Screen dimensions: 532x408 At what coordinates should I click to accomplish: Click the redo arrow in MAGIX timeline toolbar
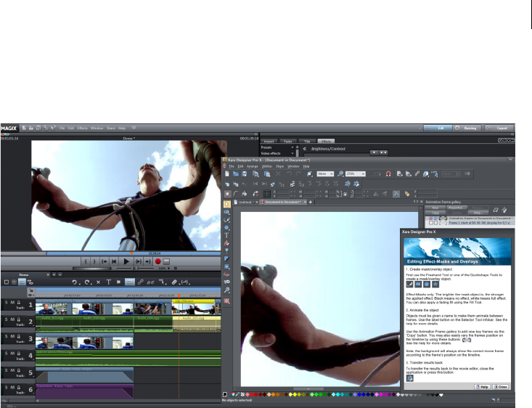tap(87, 282)
